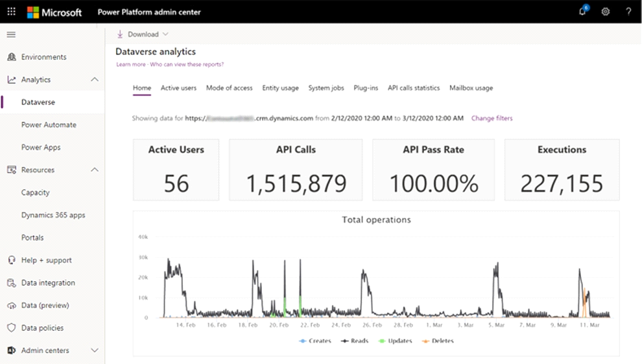Toggle the Reads series in legend
Screen dimensions: 642x364
click(x=355, y=341)
